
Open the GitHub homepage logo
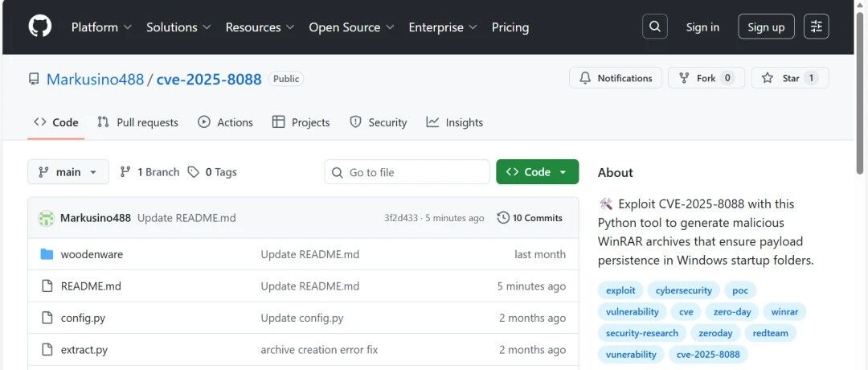40,27
